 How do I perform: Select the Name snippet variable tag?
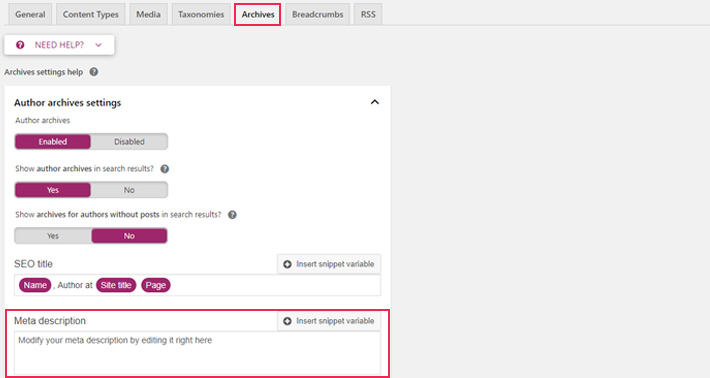(35, 285)
